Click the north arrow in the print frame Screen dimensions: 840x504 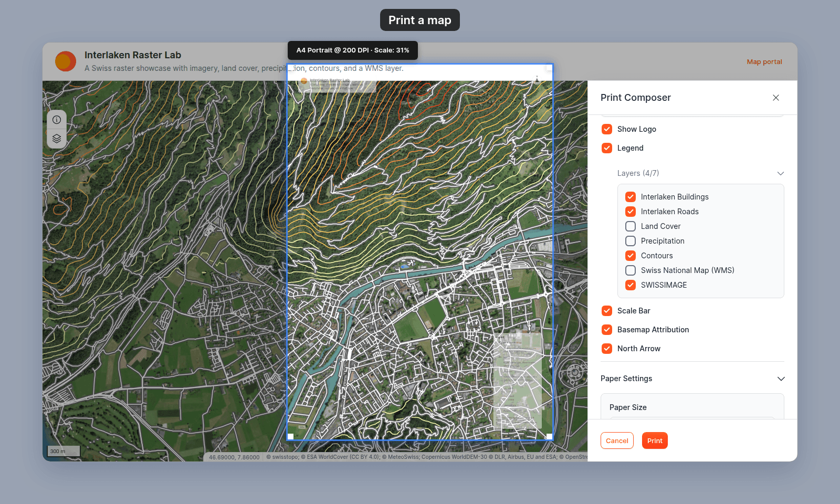click(537, 79)
